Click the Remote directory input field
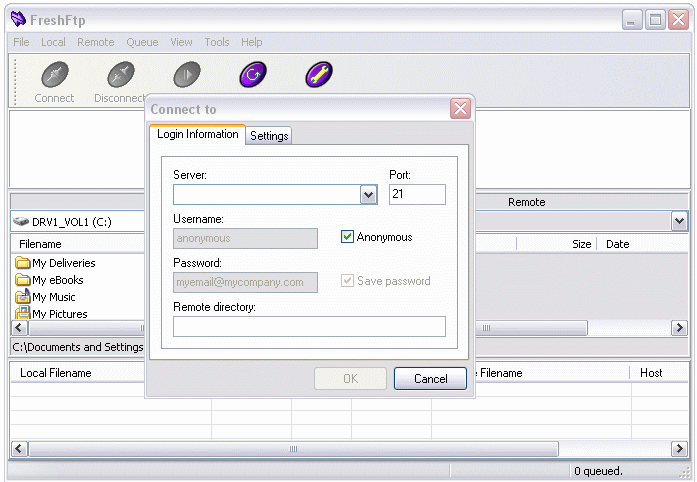 tap(309, 326)
